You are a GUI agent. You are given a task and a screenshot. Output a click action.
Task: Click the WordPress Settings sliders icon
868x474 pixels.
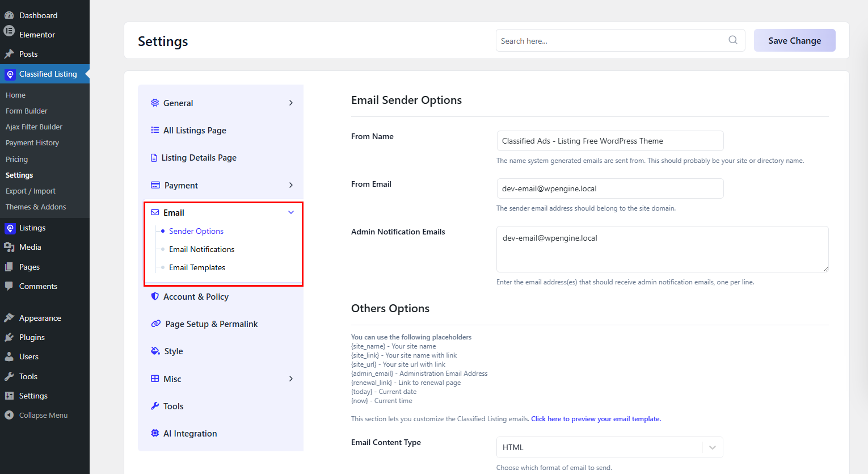9,396
